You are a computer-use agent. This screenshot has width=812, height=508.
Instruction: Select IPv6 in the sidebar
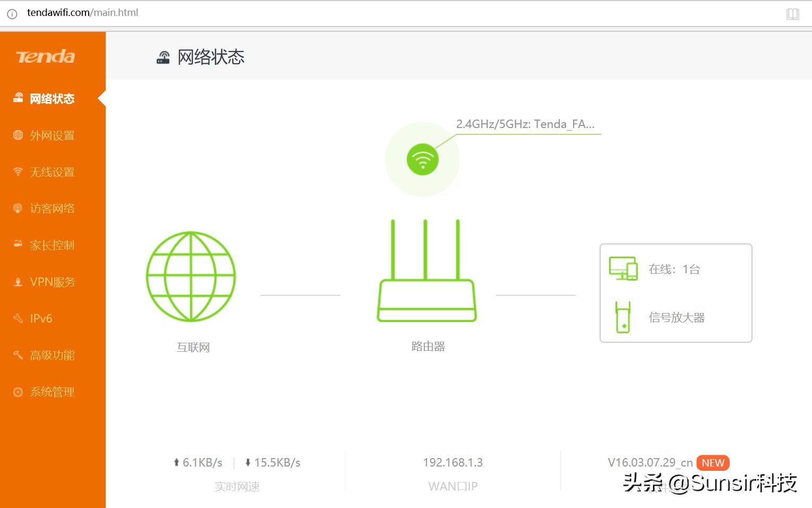pyautogui.click(x=41, y=318)
